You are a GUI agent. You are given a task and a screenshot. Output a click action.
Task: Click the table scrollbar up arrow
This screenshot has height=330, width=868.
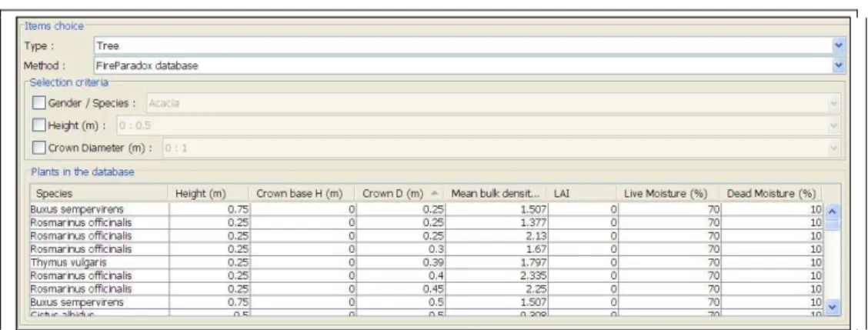point(832,211)
